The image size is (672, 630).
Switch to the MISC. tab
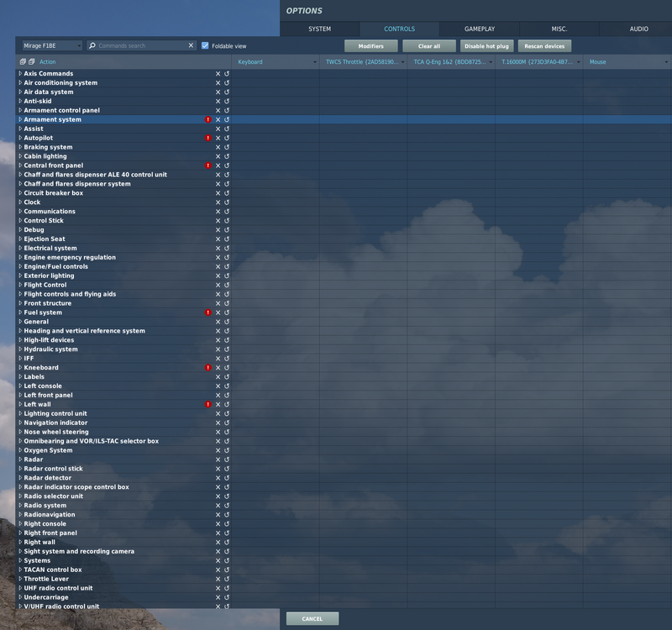[x=559, y=29]
